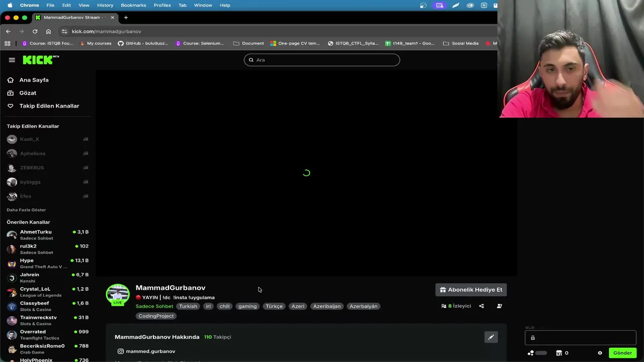Open mammed.gurbanov Instagram link
The image size is (644, 362).
[146, 351]
